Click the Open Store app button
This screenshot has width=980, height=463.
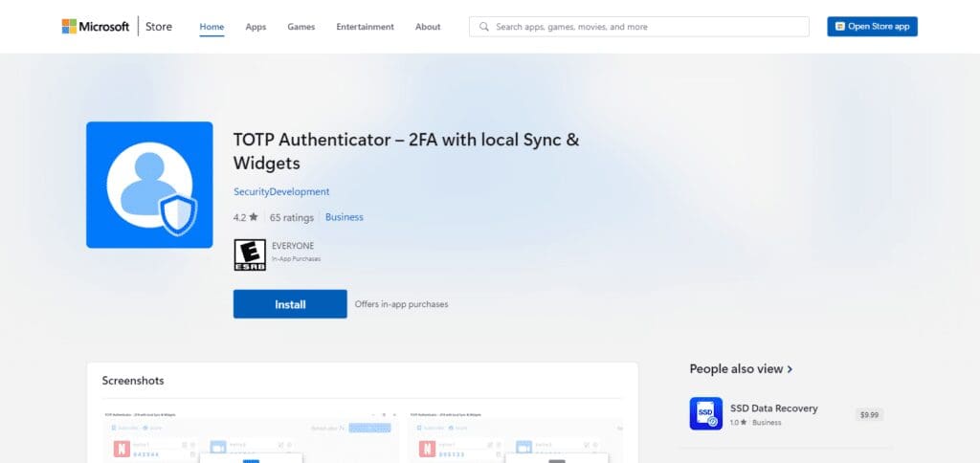pos(872,26)
